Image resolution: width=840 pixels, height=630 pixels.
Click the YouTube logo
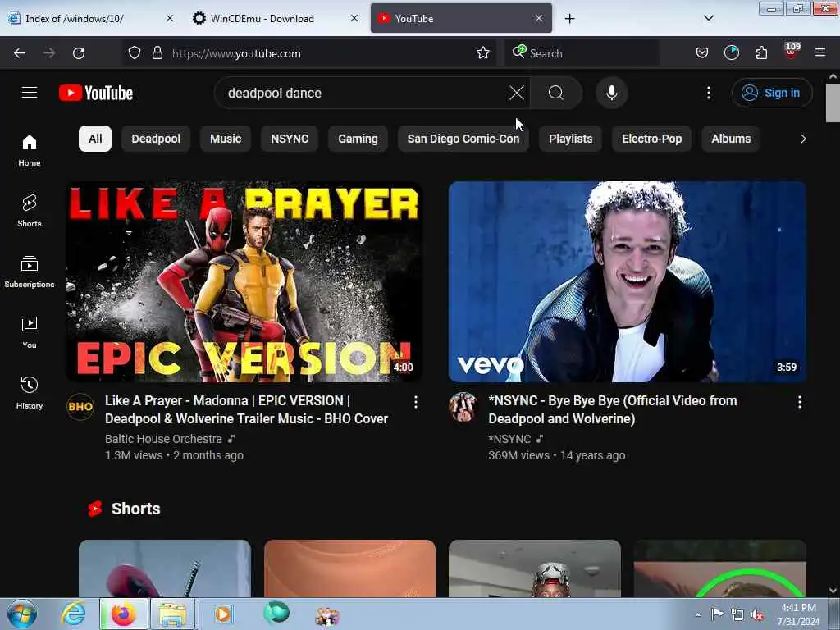(x=96, y=93)
